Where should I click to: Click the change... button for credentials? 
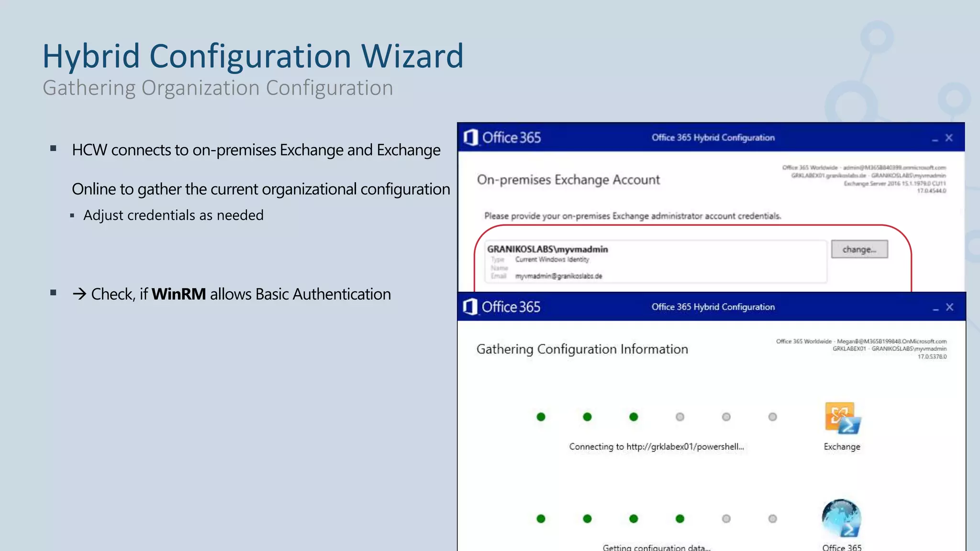pyautogui.click(x=859, y=249)
